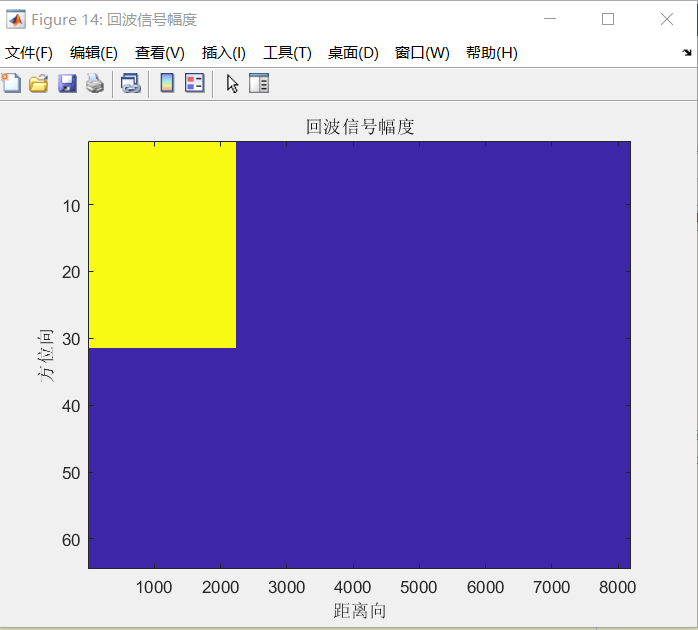This screenshot has height=630, width=698.
Task: Click the x-axis tick label 7000
Action: coord(552,588)
